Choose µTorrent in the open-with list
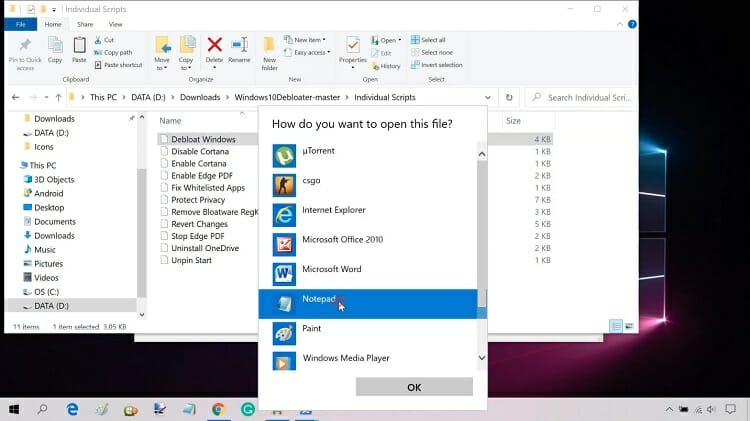This screenshot has width=750, height=421. point(367,155)
